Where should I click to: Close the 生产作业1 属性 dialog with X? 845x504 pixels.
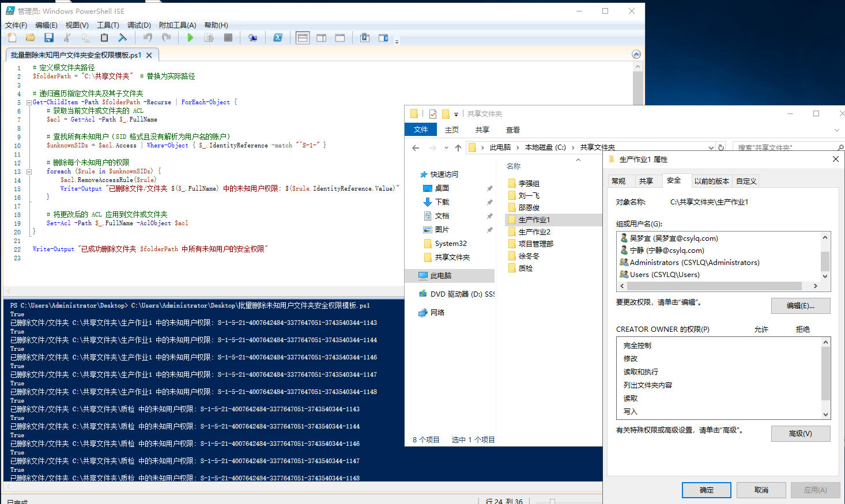[x=836, y=159]
